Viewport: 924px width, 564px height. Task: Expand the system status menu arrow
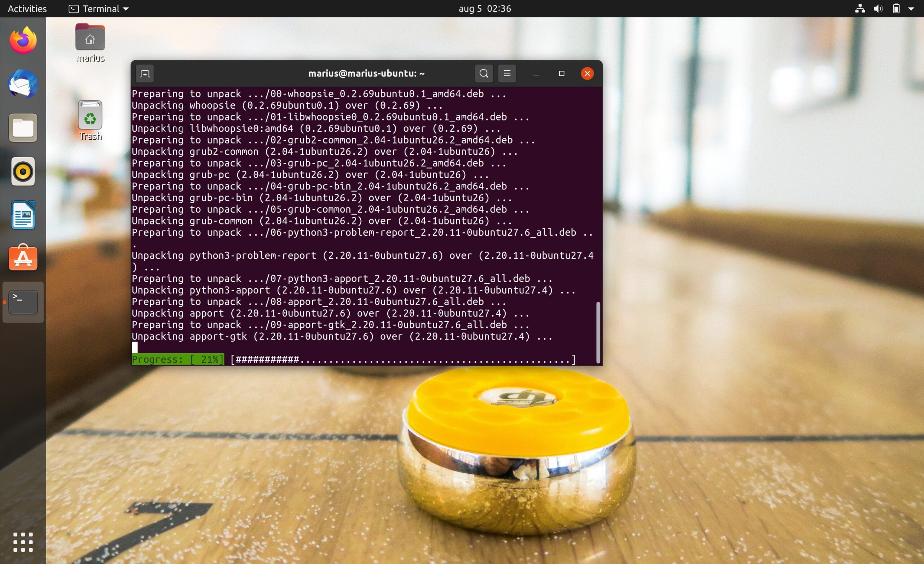click(911, 9)
